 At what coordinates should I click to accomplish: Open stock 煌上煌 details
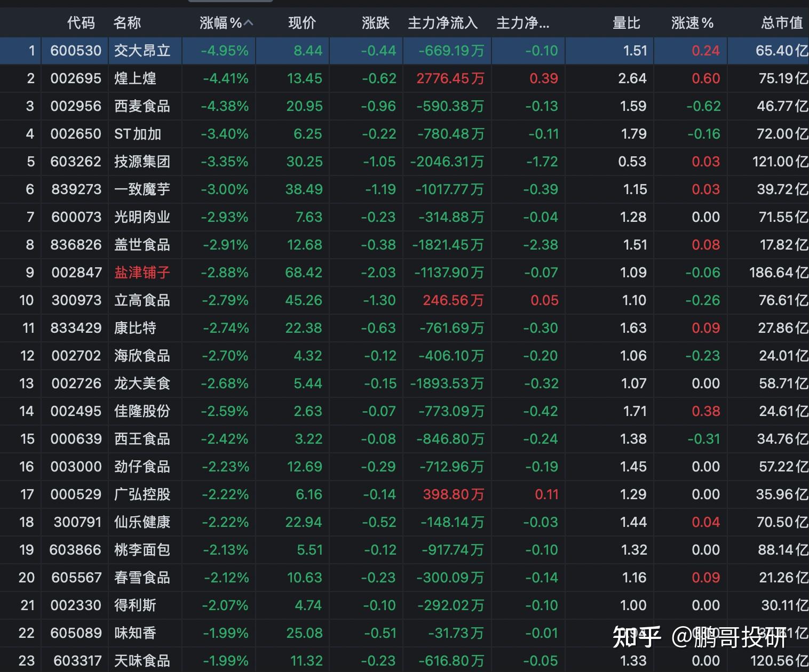coord(141,78)
